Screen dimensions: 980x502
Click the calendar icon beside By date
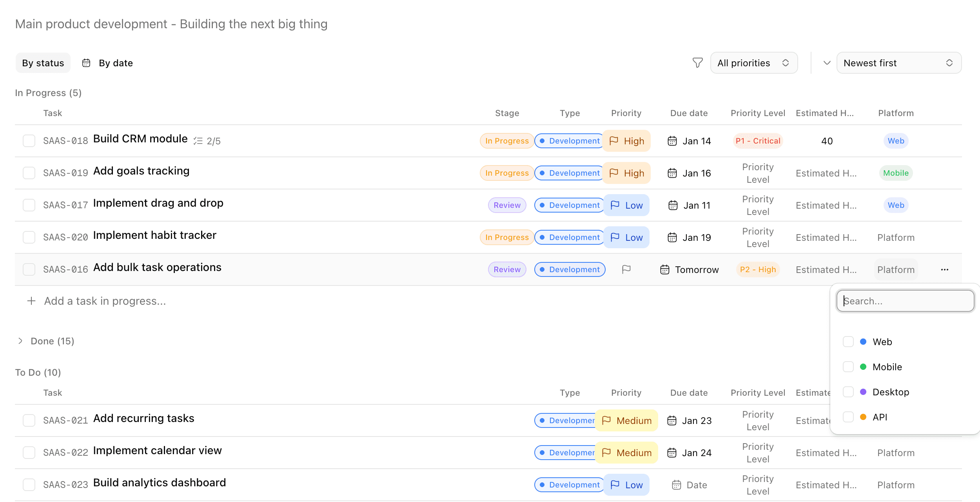point(86,62)
